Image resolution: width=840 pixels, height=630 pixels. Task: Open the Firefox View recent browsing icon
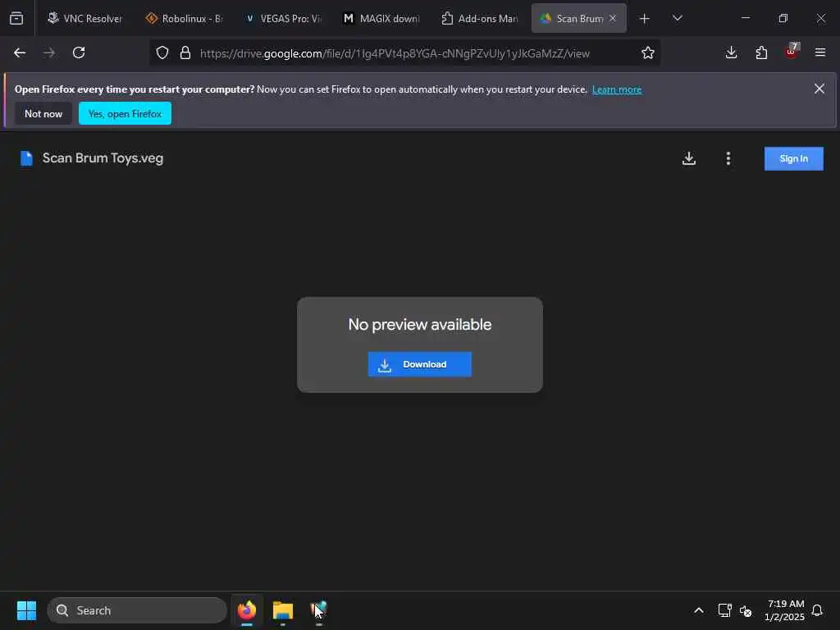[16, 18]
